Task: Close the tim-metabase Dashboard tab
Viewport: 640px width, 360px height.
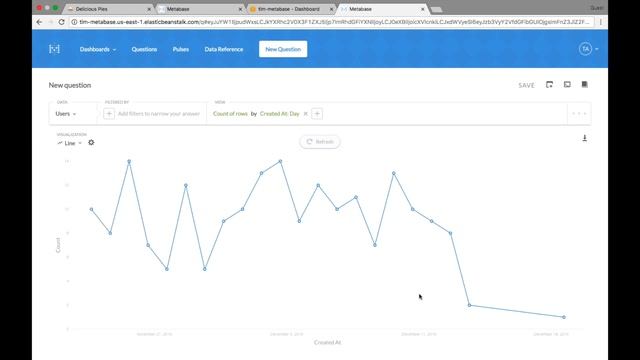Action: click(331, 9)
